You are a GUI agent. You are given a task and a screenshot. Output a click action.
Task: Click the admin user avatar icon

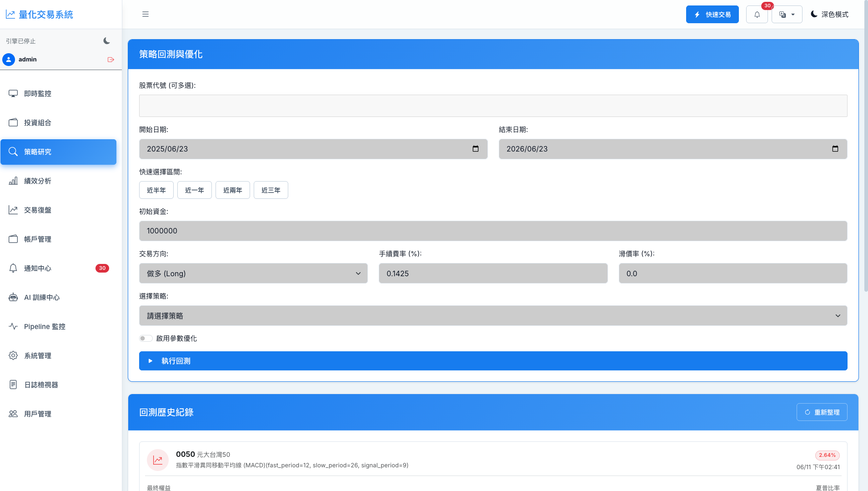tap(9, 60)
